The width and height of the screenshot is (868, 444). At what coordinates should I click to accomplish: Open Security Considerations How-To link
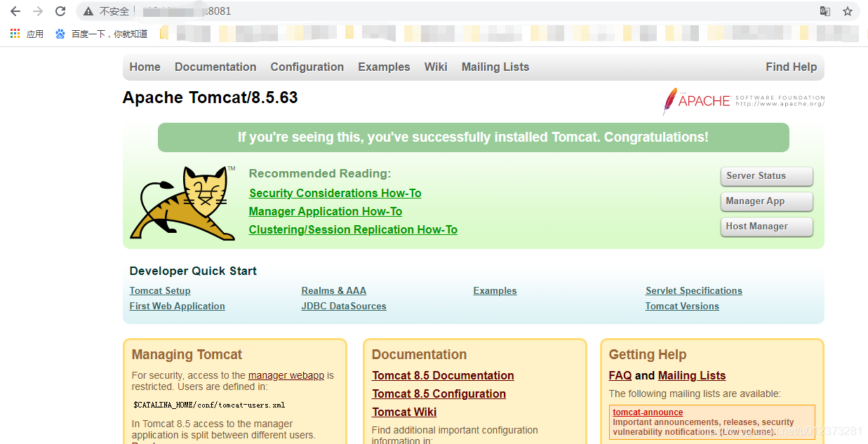(x=335, y=194)
